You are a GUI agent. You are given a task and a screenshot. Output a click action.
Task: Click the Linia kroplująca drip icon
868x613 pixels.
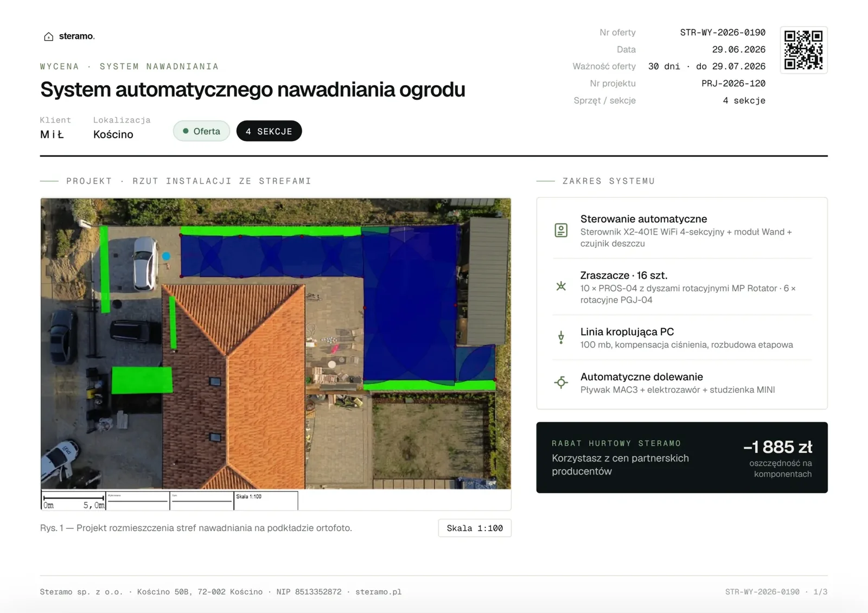tap(561, 337)
